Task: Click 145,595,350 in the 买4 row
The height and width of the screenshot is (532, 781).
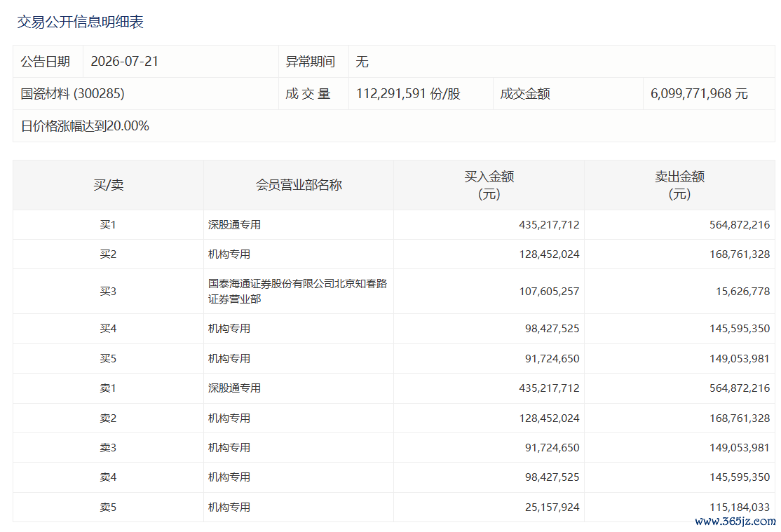Action: (x=740, y=329)
